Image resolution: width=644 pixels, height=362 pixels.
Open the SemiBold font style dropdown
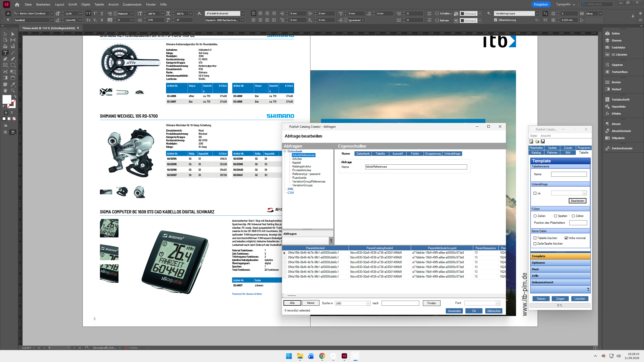coord(52,20)
